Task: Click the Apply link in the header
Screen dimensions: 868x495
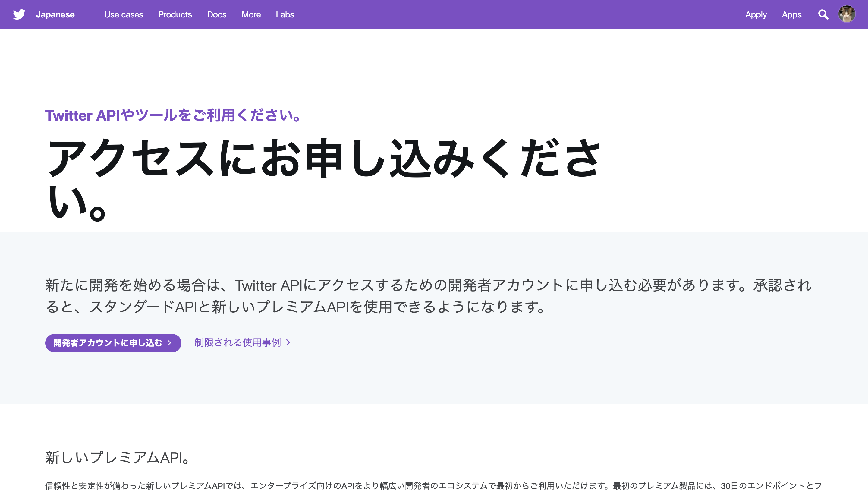Action: 756,14
